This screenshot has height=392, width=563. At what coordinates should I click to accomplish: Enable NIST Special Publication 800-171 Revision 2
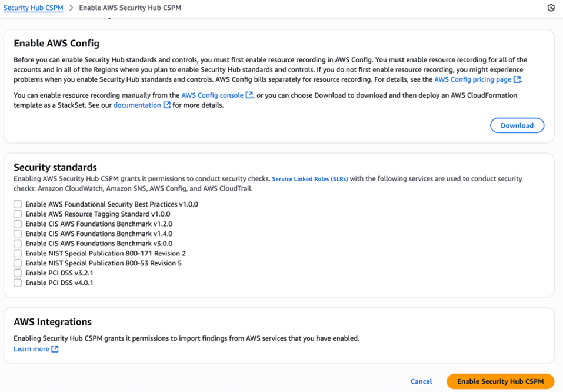17,253
